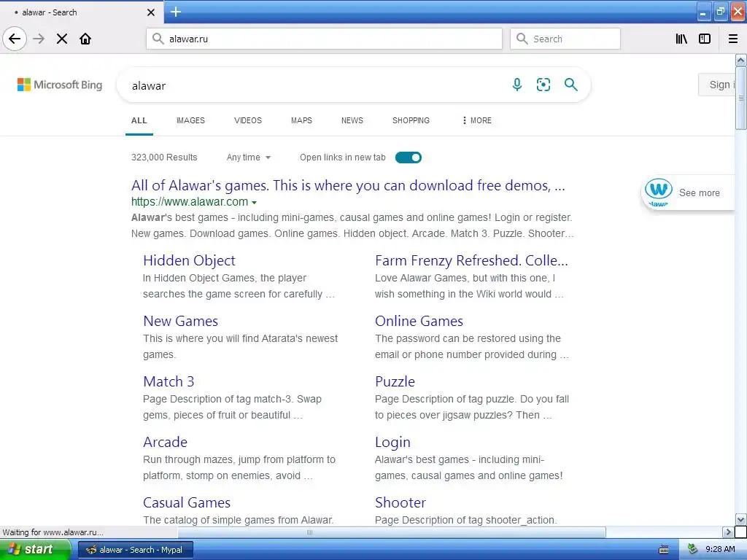Screen dimensions: 747x560
Task: Open the New Games sitelink
Action: [x=181, y=321]
